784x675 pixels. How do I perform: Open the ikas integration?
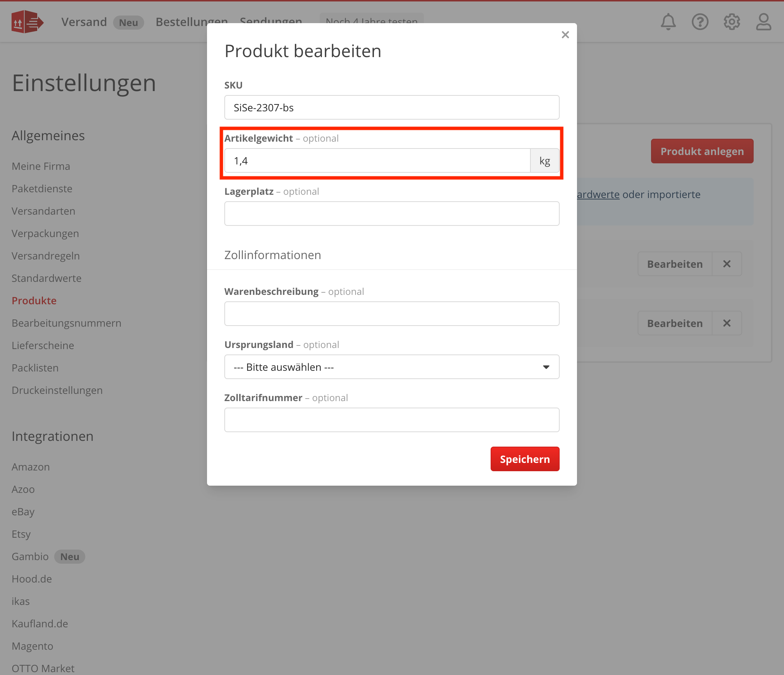(x=21, y=601)
